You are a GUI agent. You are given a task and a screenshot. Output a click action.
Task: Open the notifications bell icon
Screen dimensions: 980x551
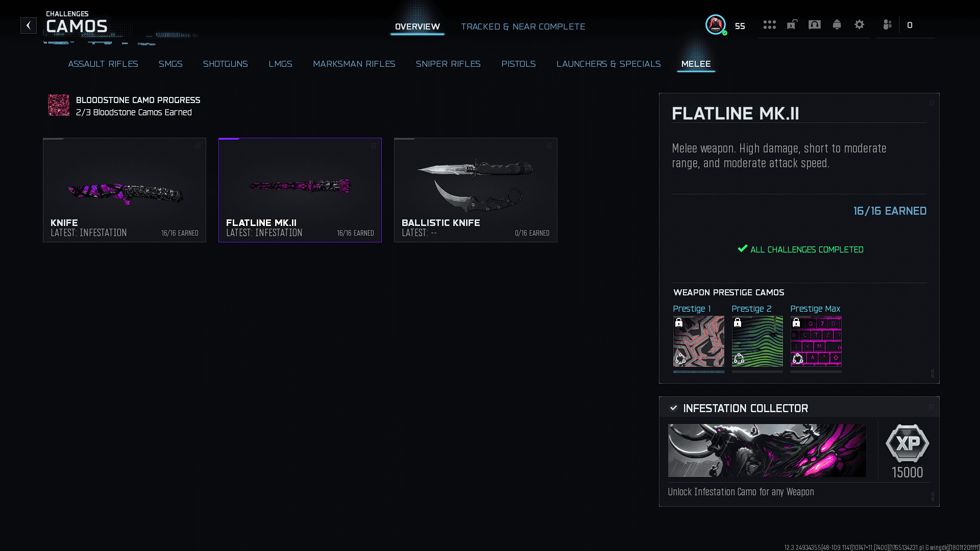click(837, 24)
